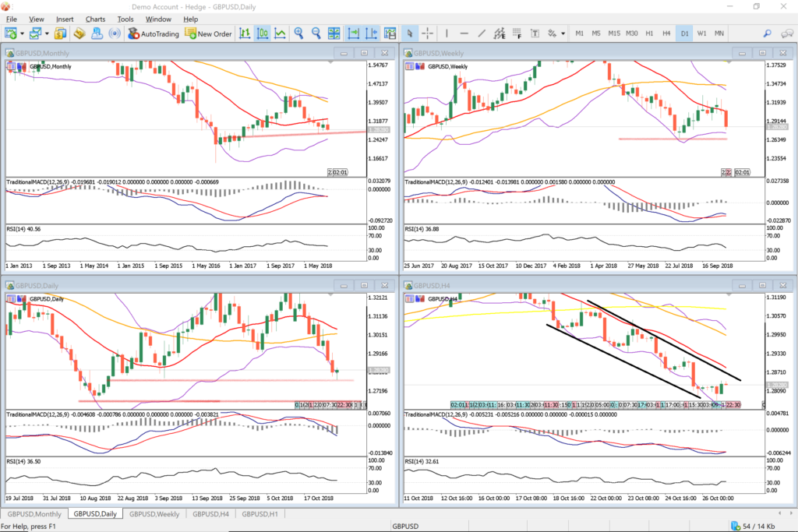Image resolution: width=798 pixels, height=532 pixels.
Task: Select the line chart style icon
Action: (280, 33)
